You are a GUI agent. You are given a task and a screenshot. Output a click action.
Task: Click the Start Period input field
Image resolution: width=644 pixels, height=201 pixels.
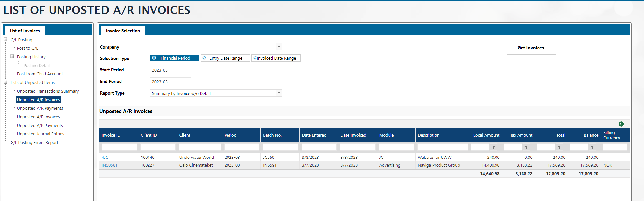coord(170,70)
